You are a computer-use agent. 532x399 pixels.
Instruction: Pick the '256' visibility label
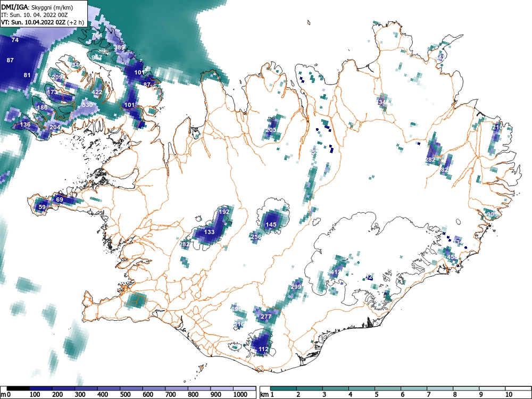[x=256, y=237]
